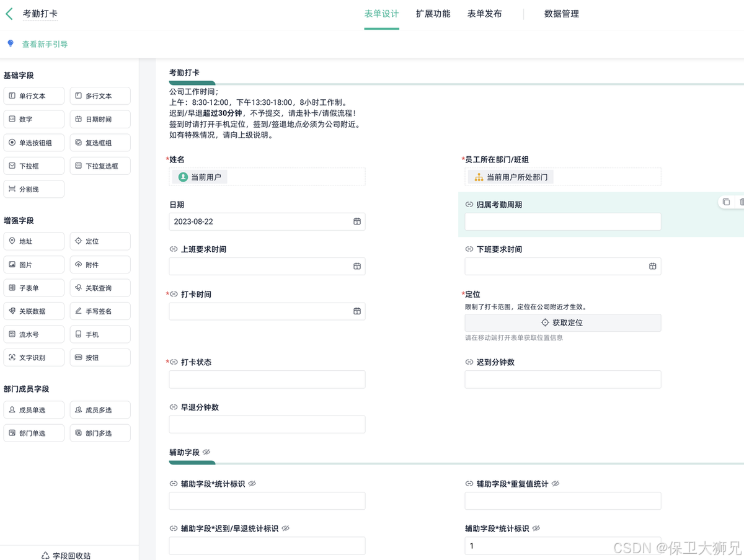
Task: Open calendar picker for 下班要求时间
Action: point(653,266)
